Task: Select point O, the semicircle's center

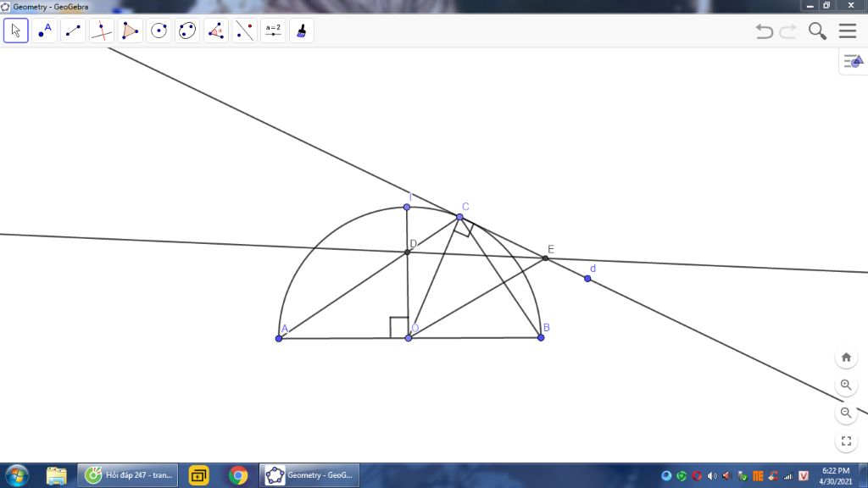Action: [x=409, y=337]
